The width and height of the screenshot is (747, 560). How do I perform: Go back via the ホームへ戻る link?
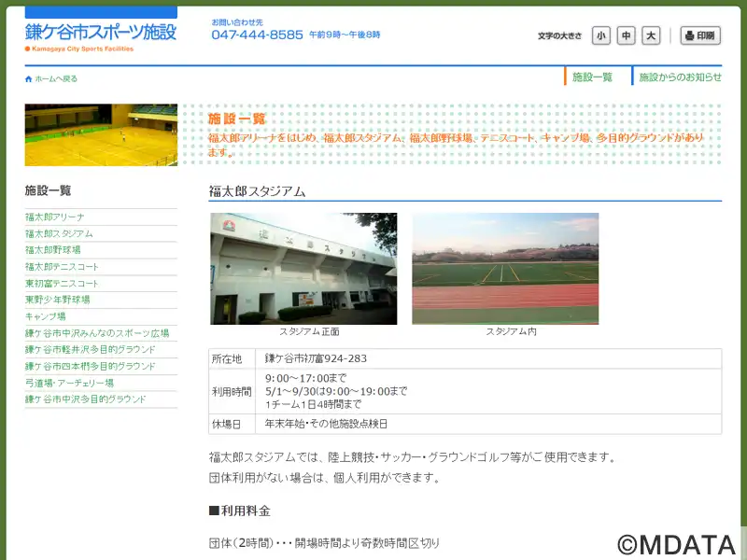[56, 79]
